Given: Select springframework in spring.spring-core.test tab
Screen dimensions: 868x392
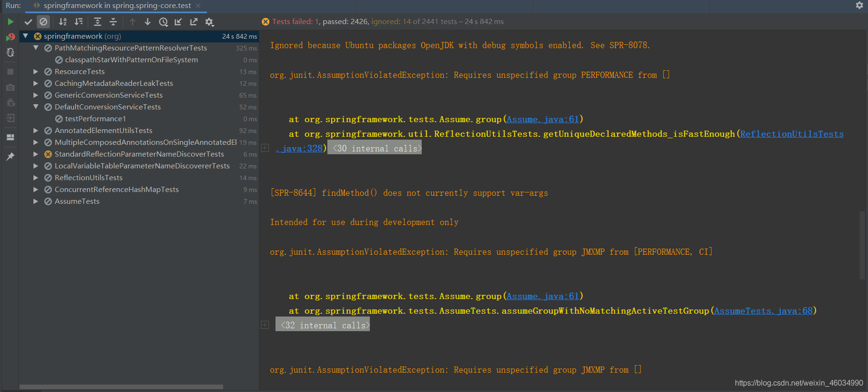Looking at the screenshot, I should click(x=117, y=6).
